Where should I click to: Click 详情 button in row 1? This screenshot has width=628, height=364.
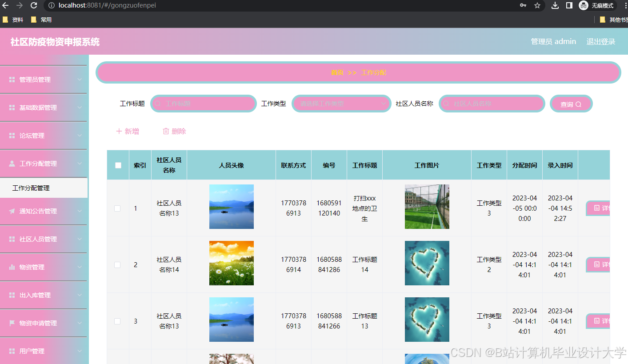coord(598,208)
